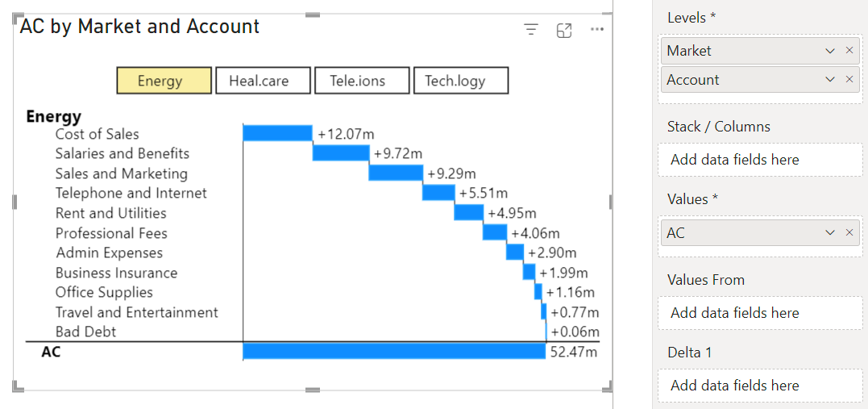868x409 pixels.
Task: Remove AC field from Values
Action: click(x=849, y=233)
